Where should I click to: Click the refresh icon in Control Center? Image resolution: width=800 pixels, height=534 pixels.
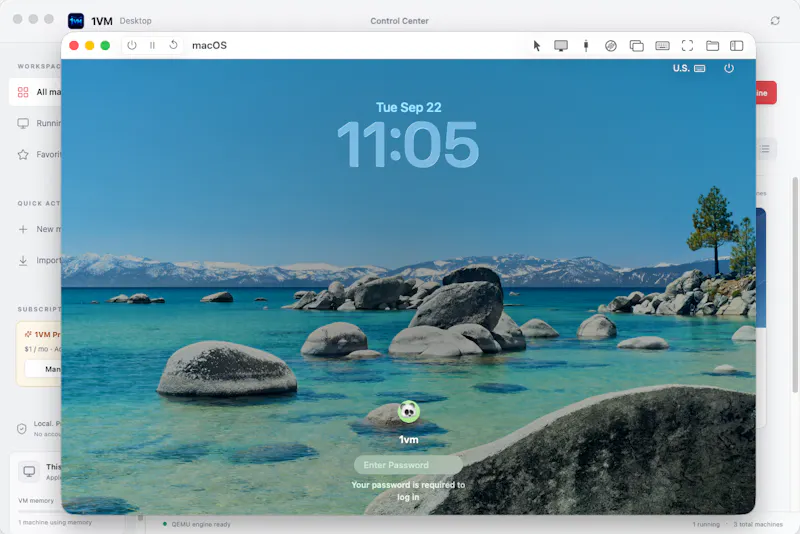coord(775,20)
